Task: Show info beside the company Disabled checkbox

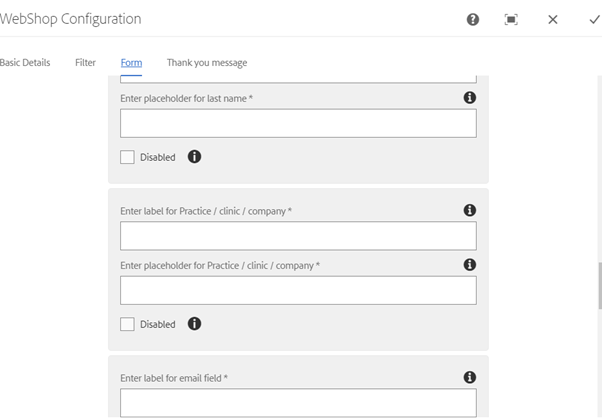Action: (x=194, y=324)
